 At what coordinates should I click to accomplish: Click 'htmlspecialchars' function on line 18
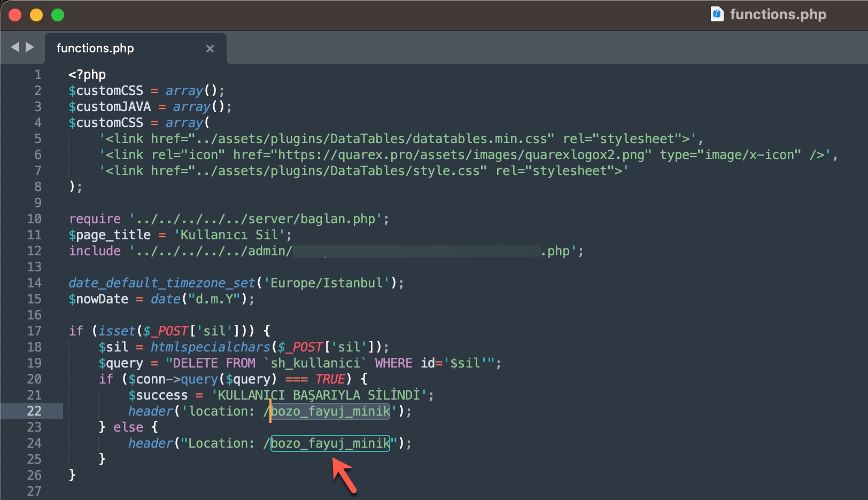click(x=211, y=347)
